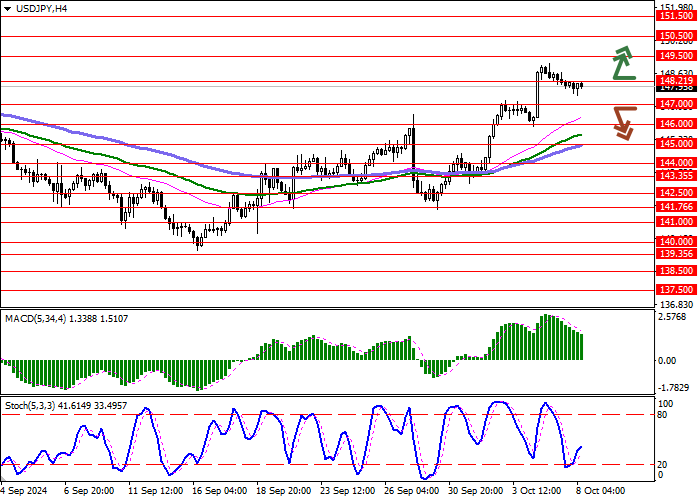Image resolution: width=700 pixels, height=500 pixels.
Task: Click the 136.830 price axis value
Action: click(x=676, y=304)
